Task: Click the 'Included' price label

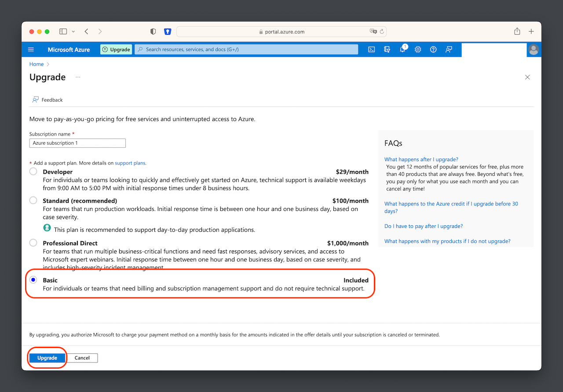Action: [356, 280]
